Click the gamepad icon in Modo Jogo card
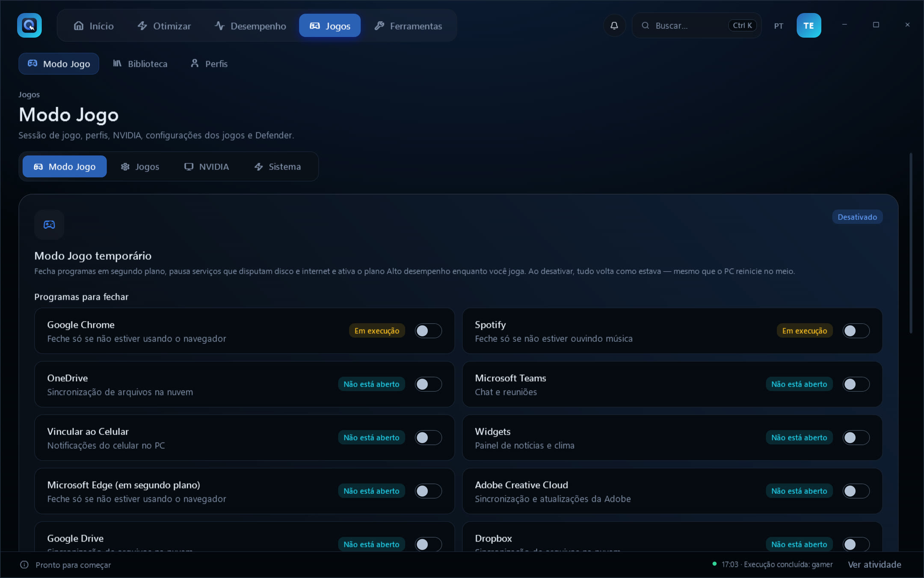The height and width of the screenshot is (578, 924). tap(49, 224)
